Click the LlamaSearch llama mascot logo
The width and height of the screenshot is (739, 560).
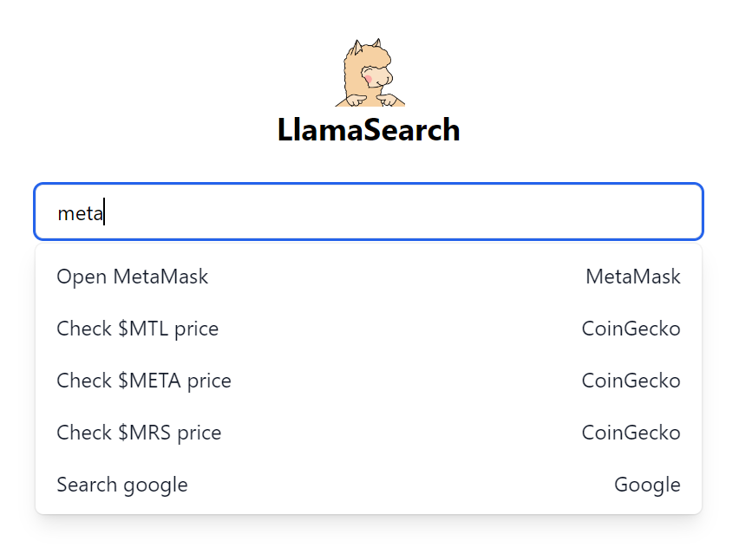(x=369, y=71)
